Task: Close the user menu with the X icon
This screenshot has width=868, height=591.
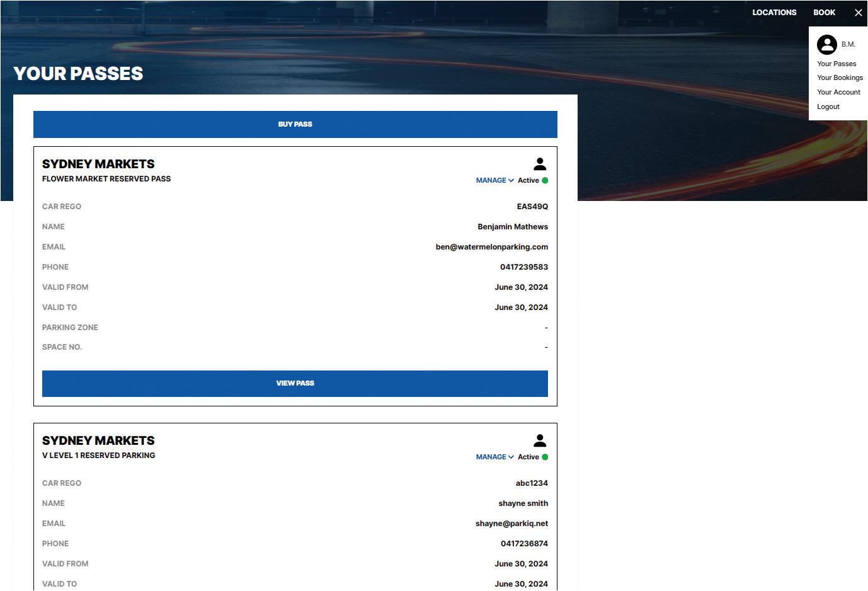Action: click(x=858, y=13)
